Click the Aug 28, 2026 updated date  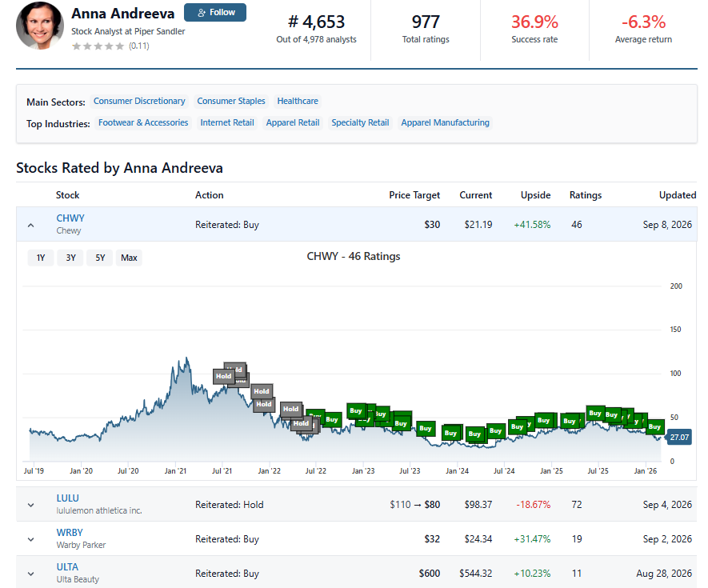pos(664,574)
